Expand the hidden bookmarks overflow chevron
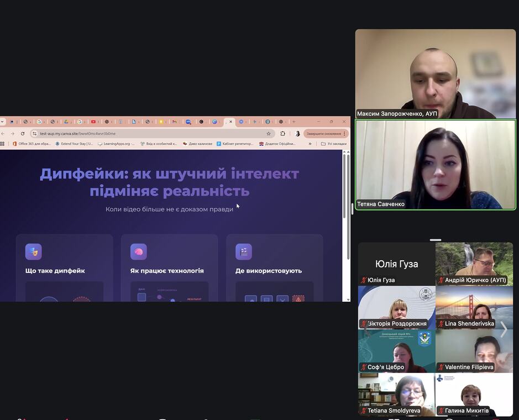The image size is (519, 420). 310,144
